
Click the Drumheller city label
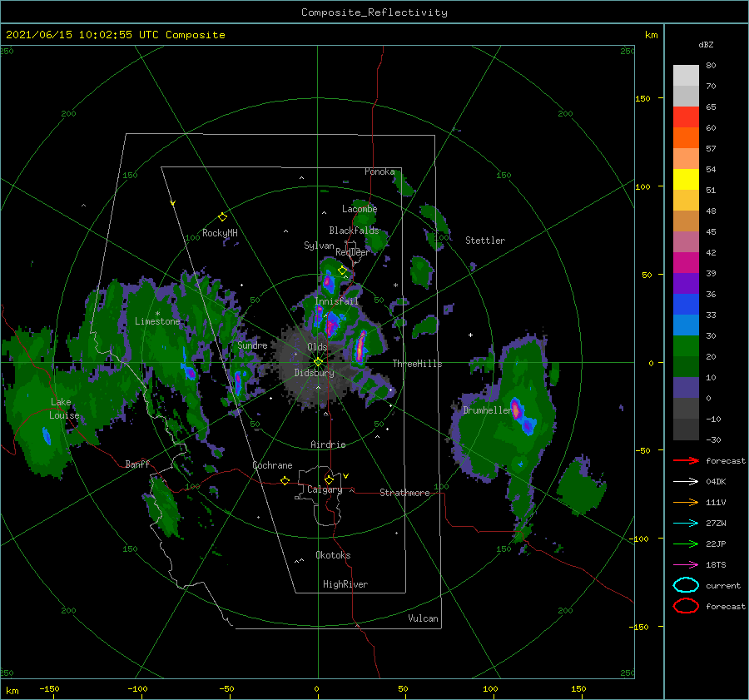[x=487, y=410]
